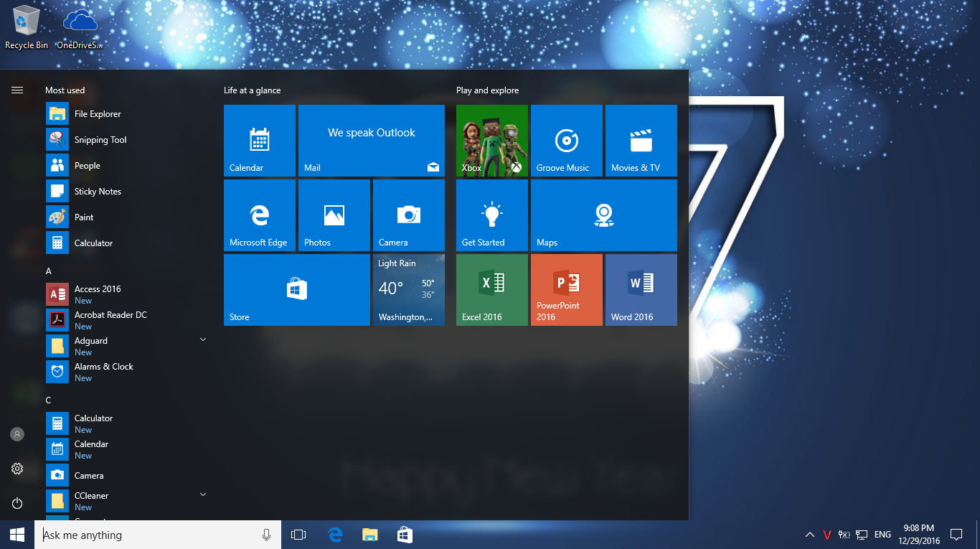Open the Power options button
This screenshot has width=980, height=549.
pos(17,503)
